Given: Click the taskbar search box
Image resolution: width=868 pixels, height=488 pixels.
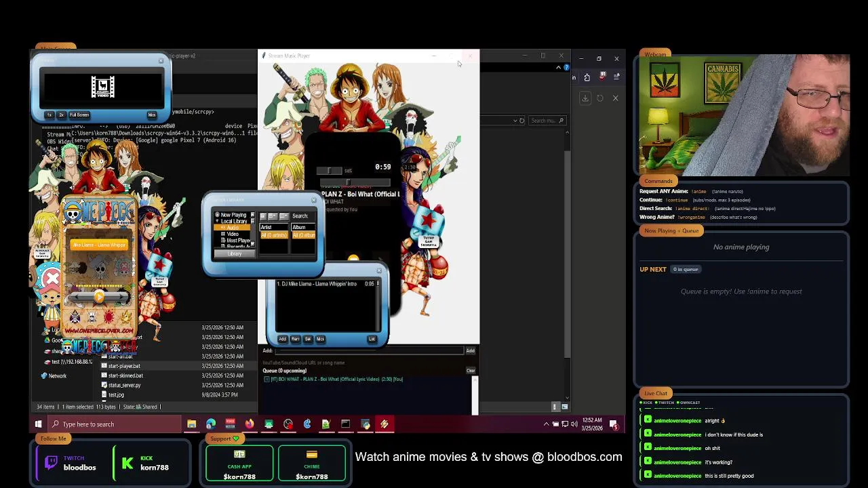Looking at the screenshot, I should point(114,424).
